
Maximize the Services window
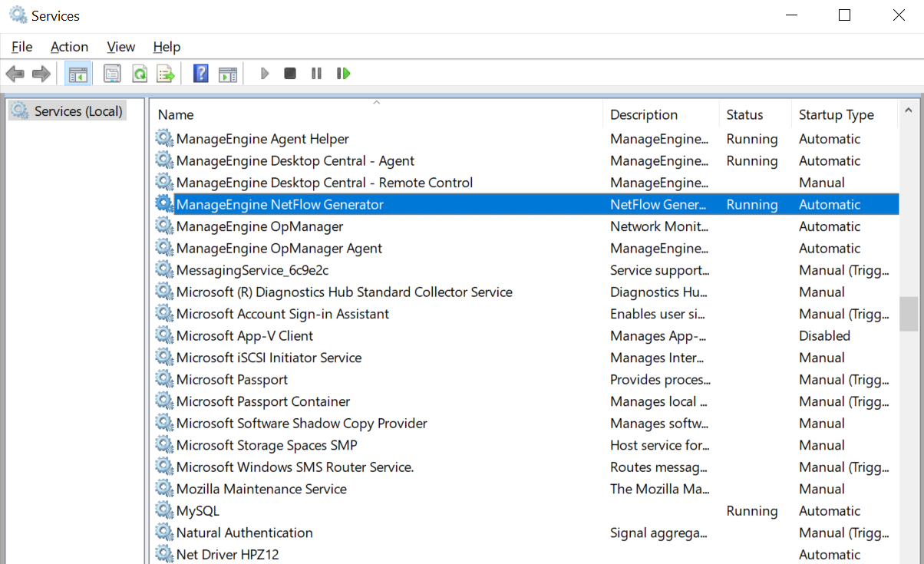click(x=844, y=15)
